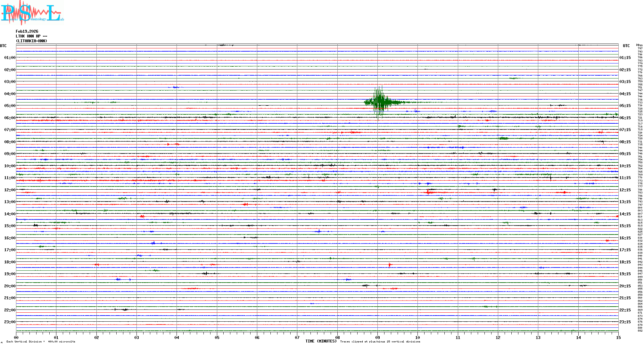Viewport: 644px width, 346px height.
Task: Click the right UTC axis label
Action: (x=626, y=46)
